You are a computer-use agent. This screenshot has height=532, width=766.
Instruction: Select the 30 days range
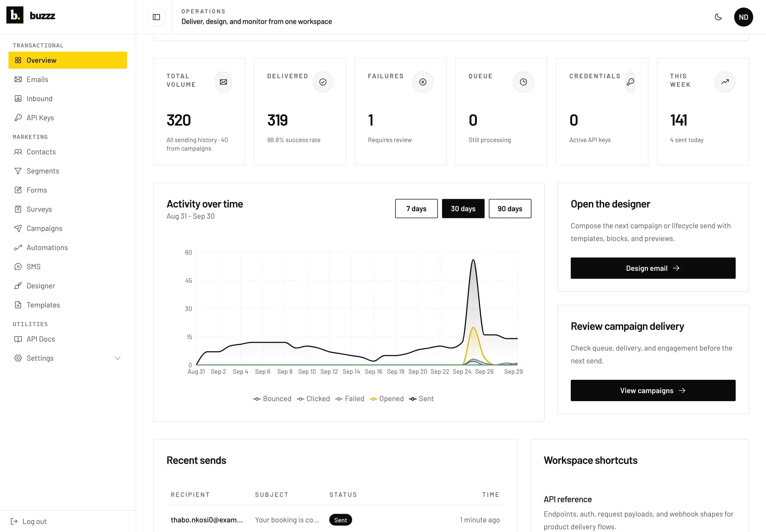pyautogui.click(x=463, y=209)
